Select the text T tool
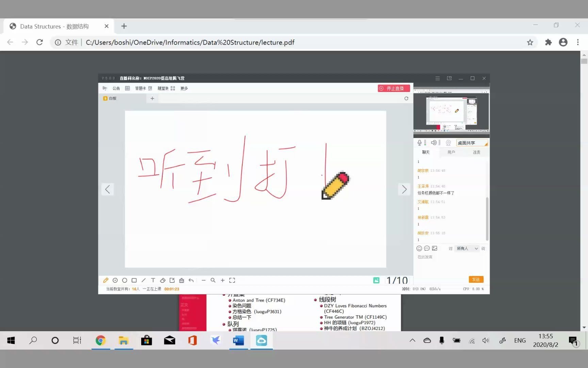 coord(153,280)
